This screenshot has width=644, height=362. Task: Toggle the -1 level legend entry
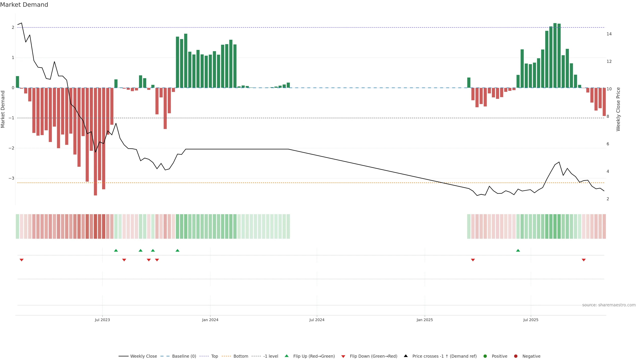click(x=271, y=356)
